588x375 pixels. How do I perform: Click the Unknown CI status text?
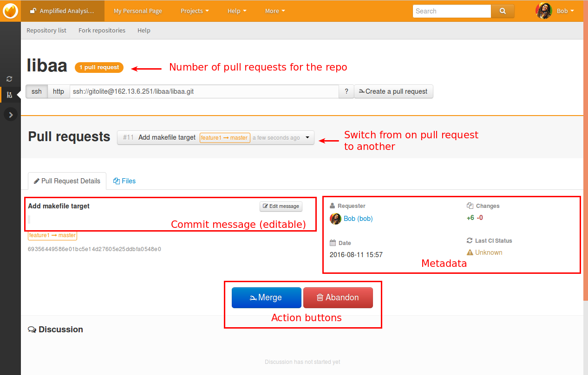pos(489,252)
